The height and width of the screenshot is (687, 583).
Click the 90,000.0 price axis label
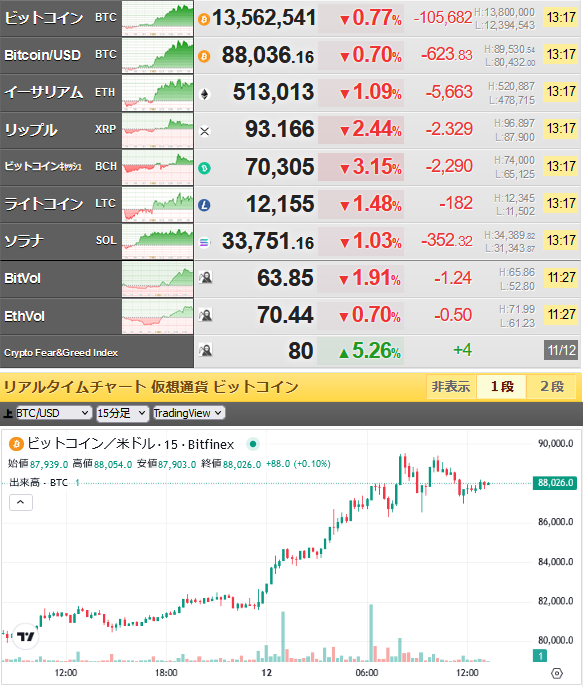click(x=555, y=443)
